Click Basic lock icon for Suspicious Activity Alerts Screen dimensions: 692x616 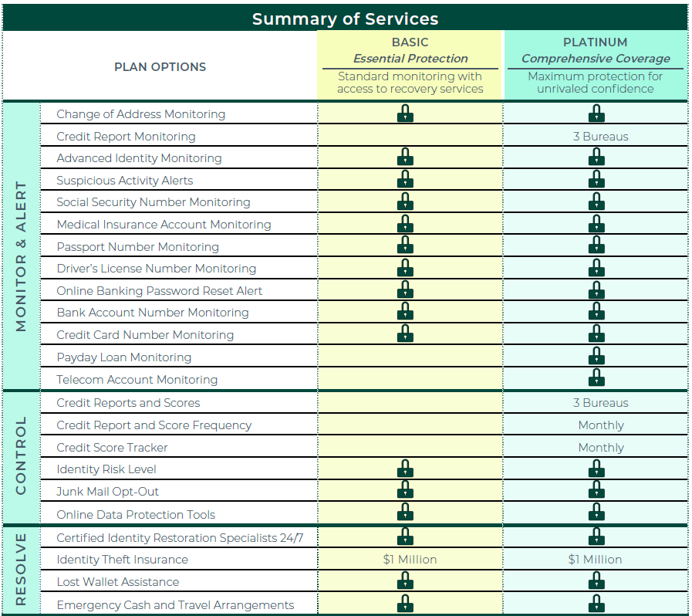[x=405, y=180]
